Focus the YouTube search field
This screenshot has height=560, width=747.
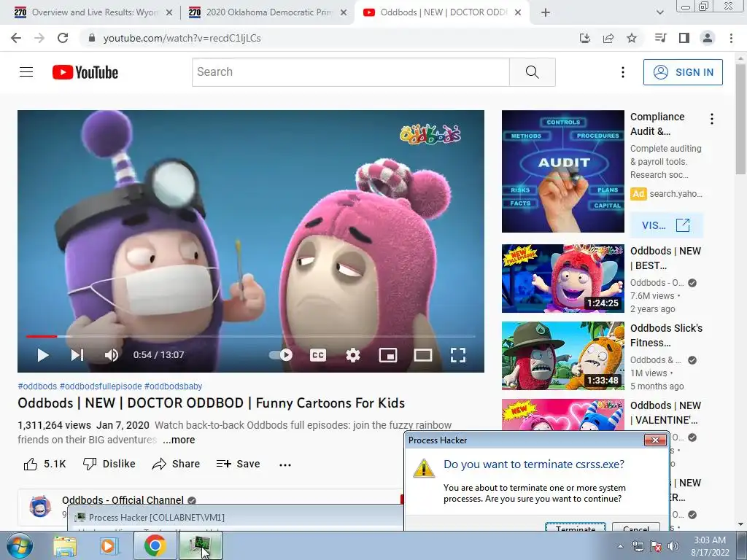pyautogui.click(x=351, y=72)
